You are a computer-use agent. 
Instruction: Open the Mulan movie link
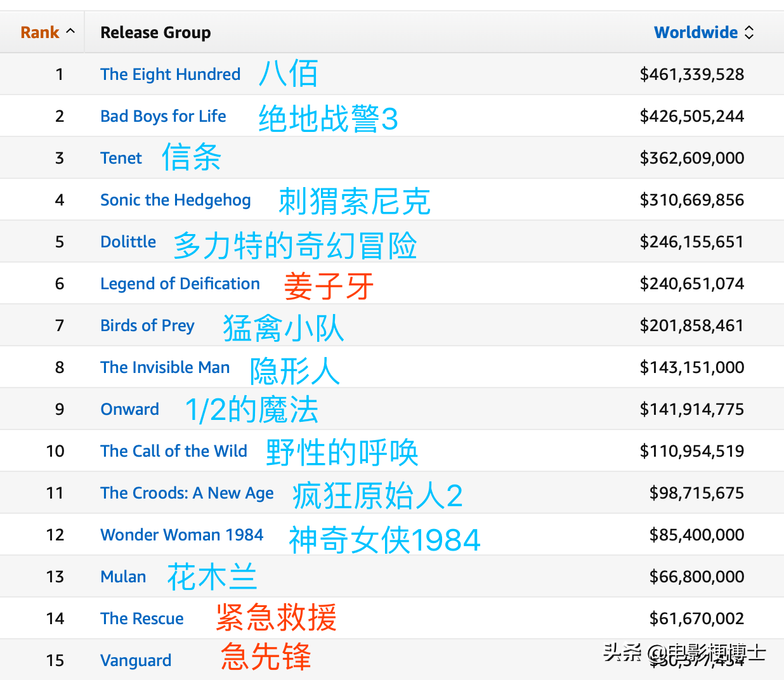click(123, 577)
